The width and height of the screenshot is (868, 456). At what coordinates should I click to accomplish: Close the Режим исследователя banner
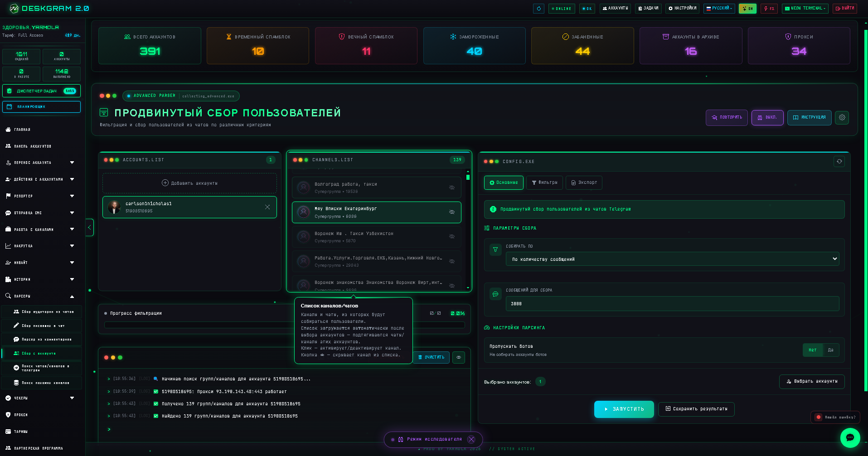click(x=471, y=439)
